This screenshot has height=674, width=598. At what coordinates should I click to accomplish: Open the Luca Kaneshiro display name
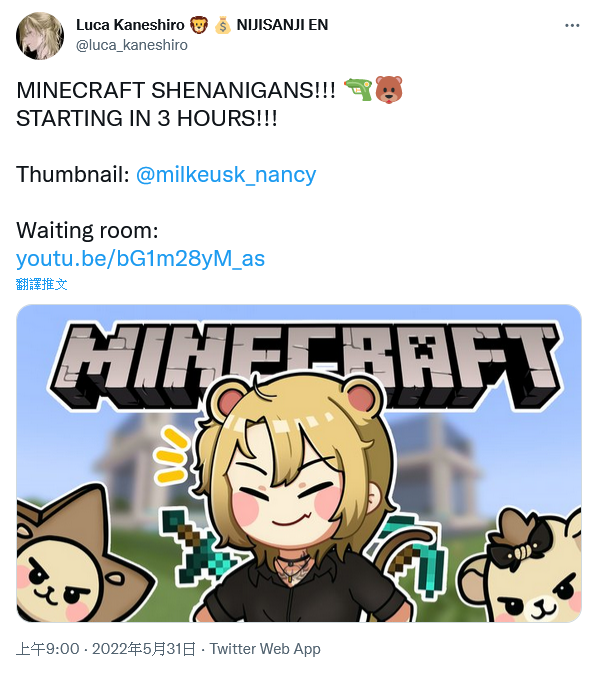click(130, 25)
